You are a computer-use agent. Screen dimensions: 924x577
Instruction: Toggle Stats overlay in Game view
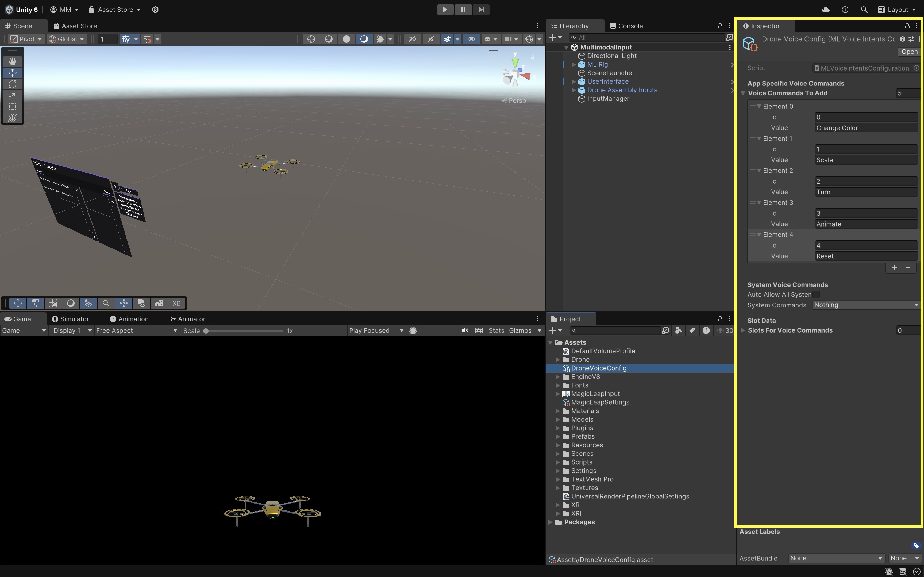(496, 330)
